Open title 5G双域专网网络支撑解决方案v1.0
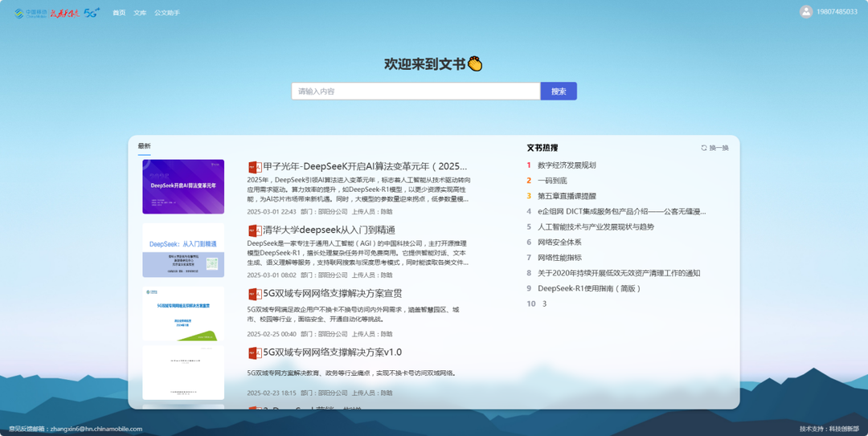The width and height of the screenshot is (868, 436). click(332, 352)
